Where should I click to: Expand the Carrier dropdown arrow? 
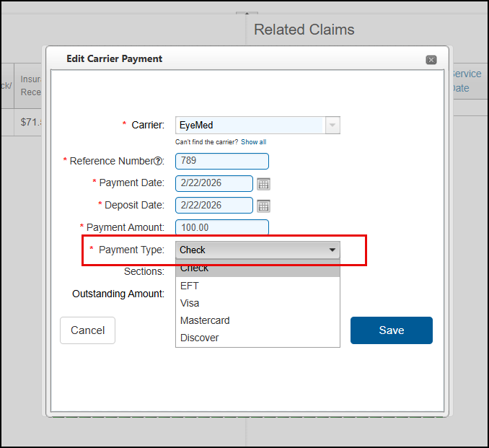pos(332,126)
